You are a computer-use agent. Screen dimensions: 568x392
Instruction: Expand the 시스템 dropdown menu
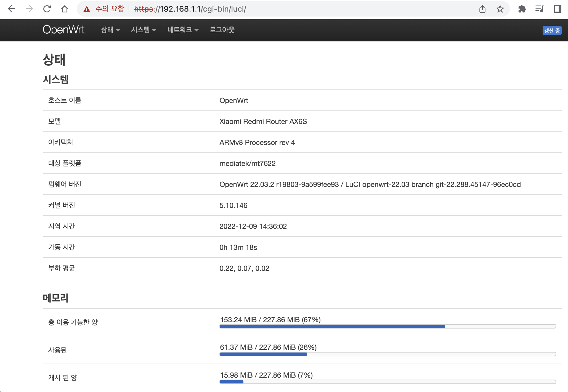click(144, 30)
